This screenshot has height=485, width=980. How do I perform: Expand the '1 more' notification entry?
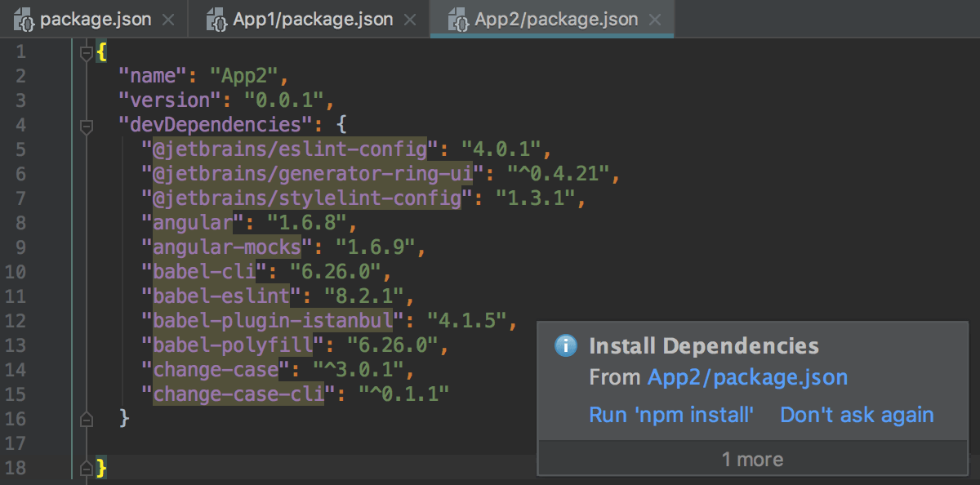click(x=752, y=459)
